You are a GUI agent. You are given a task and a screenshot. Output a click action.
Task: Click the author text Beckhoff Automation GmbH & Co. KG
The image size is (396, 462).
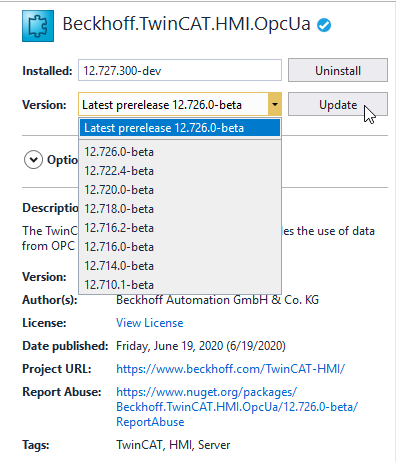217,300
